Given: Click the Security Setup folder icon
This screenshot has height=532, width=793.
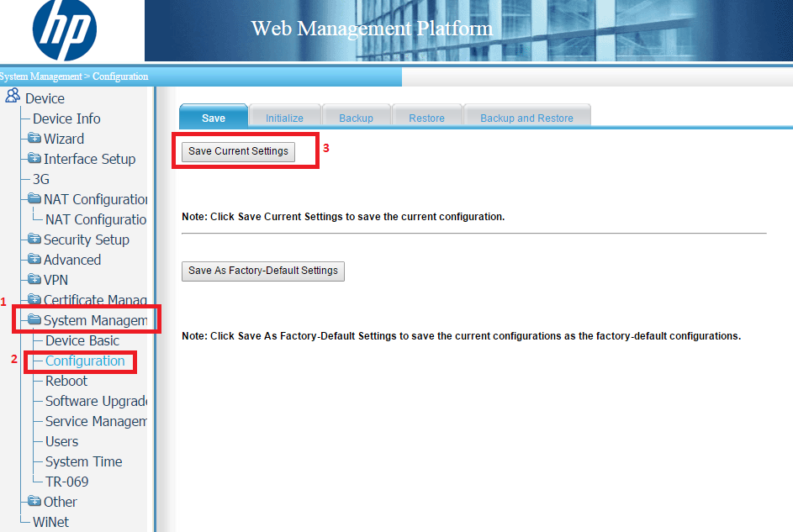Looking at the screenshot, I should click(x=34, y=240).
